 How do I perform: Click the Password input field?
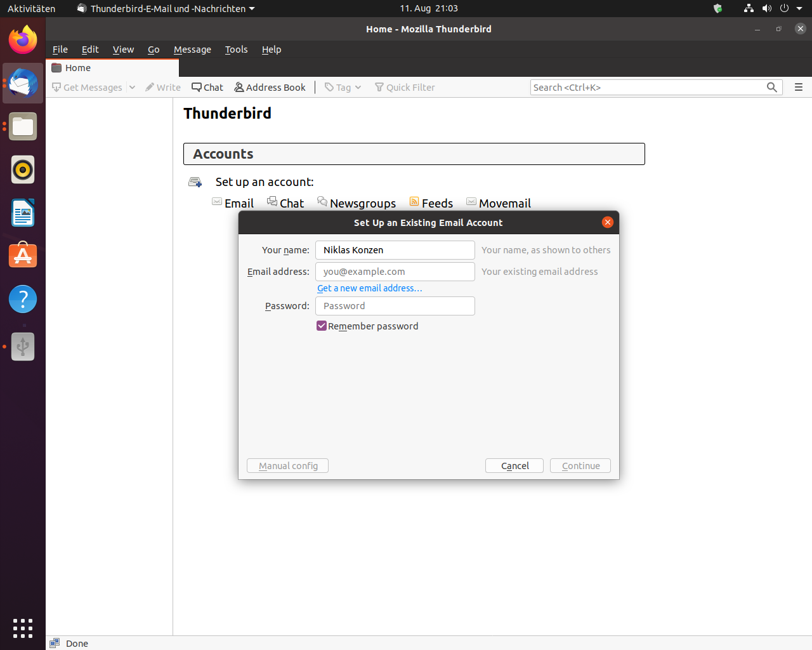pyautogui.click(x=395, y=306)
